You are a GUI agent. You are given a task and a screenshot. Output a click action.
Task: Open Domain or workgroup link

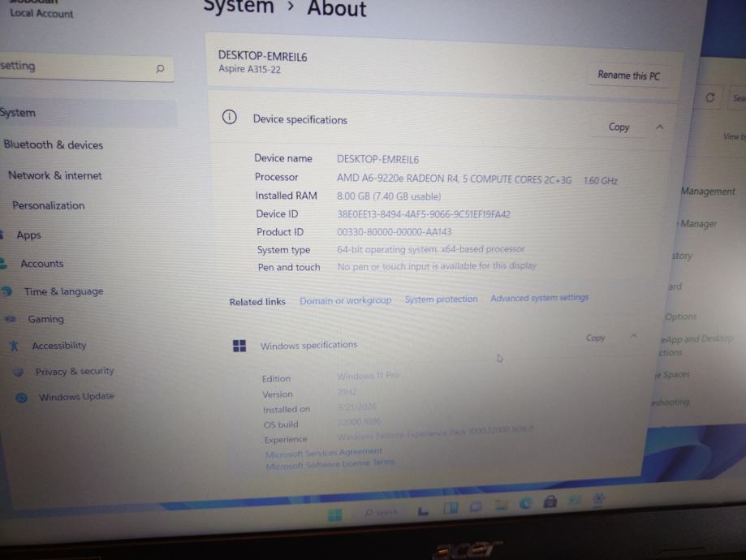345,301
